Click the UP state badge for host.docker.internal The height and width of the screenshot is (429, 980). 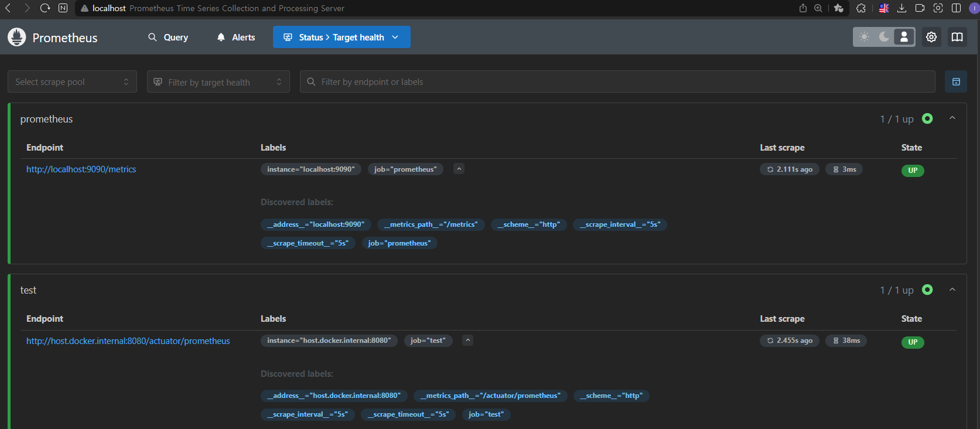913,342
